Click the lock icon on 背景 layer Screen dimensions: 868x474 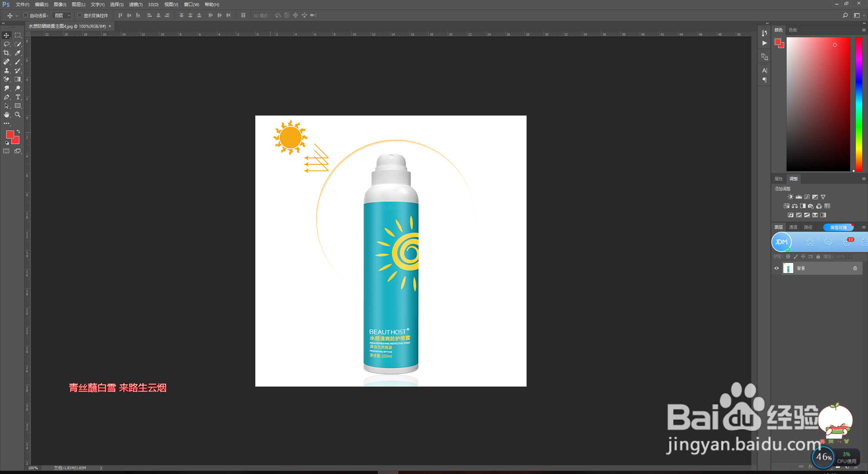pos(855,268)
